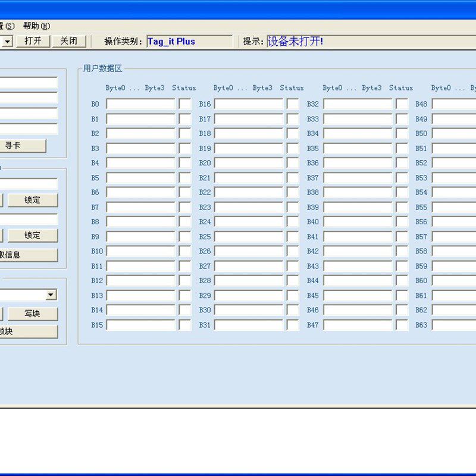Click the B44 row label
The image size is (476, 476).
pos(313,281)
